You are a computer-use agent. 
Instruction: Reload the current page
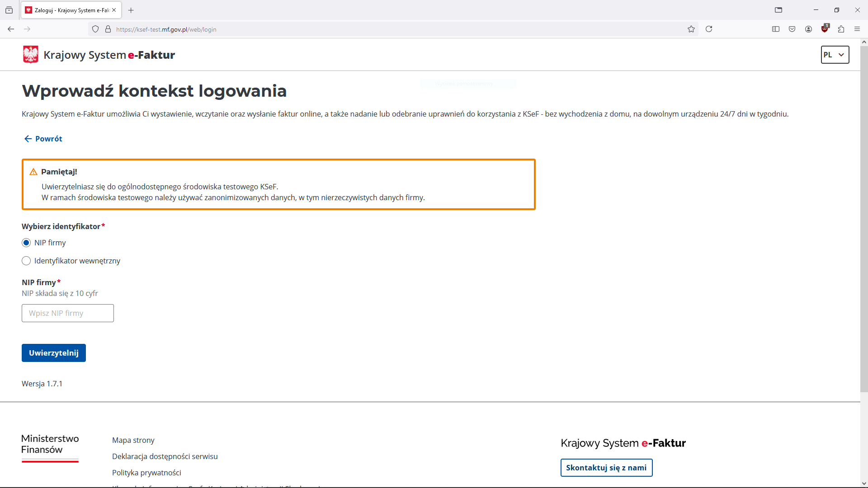point(709,29)
